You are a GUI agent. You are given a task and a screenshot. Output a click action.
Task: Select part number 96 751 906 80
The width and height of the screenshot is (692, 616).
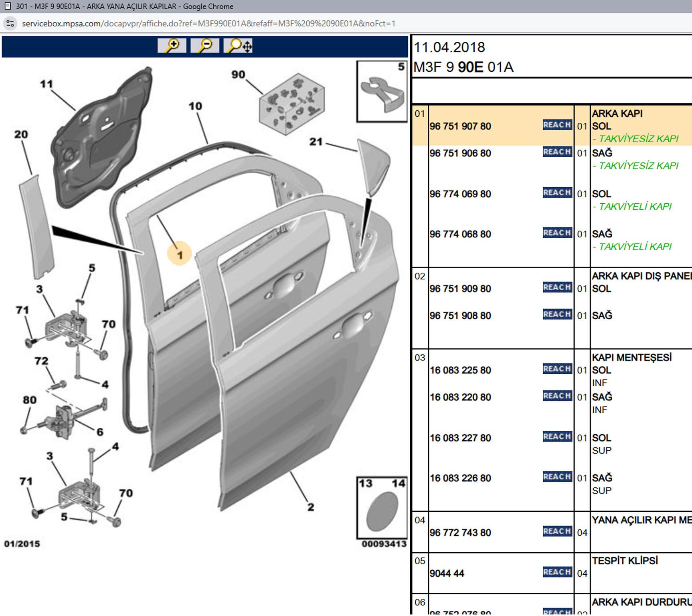click(460, 153)
